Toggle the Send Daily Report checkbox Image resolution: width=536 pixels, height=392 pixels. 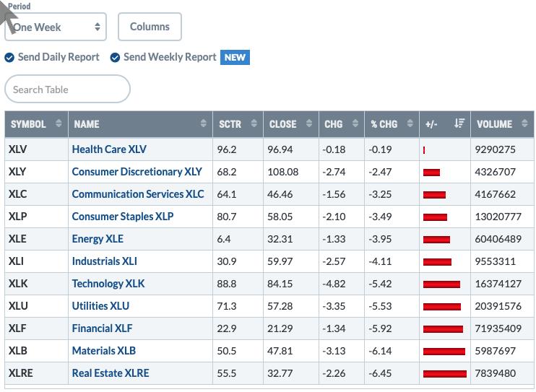pyautogui.click(x=9, y=58)
